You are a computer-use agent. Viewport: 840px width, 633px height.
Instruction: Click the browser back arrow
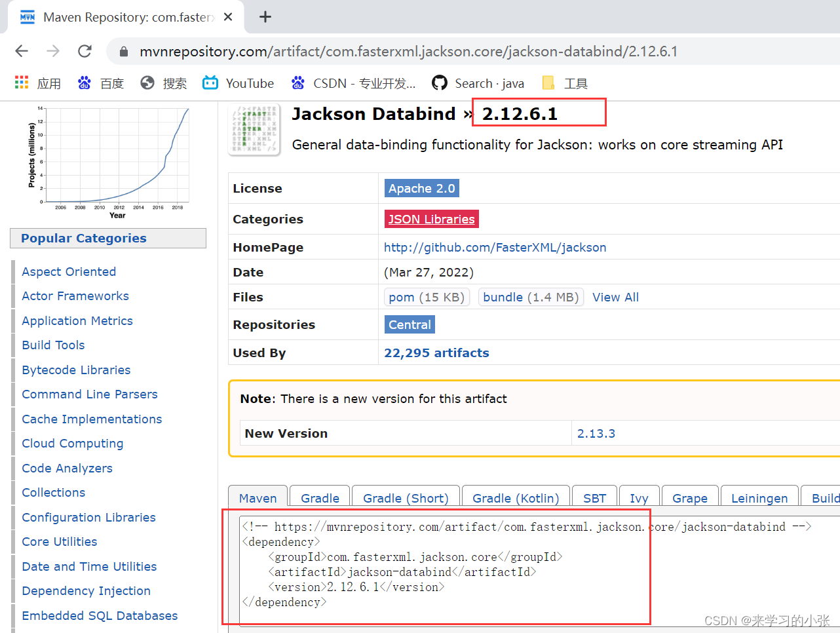pos(22,51)
